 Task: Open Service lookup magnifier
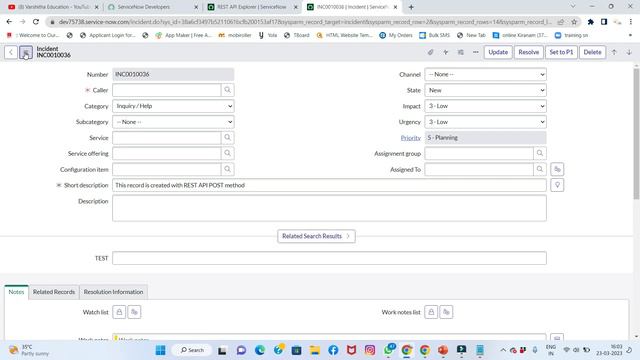(x=227, y=138)
